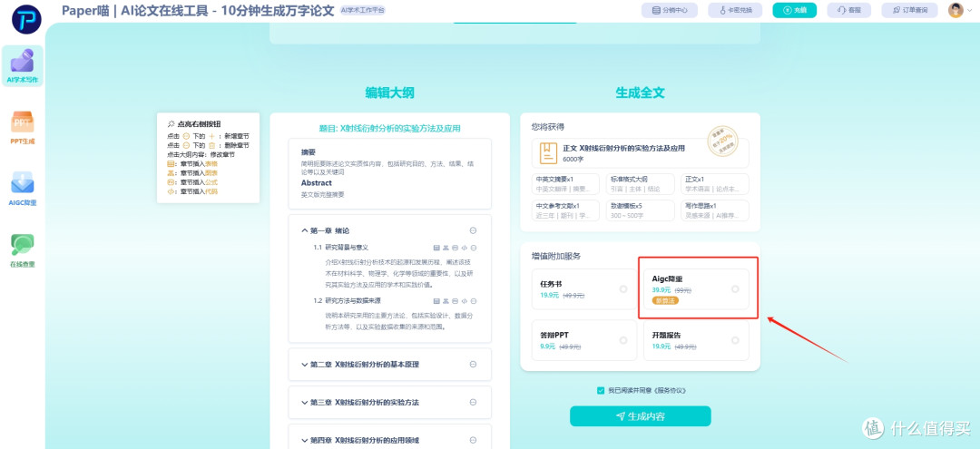Open 在线查重 sidebar tool
The image size is (980, 449).
point(23,249)
